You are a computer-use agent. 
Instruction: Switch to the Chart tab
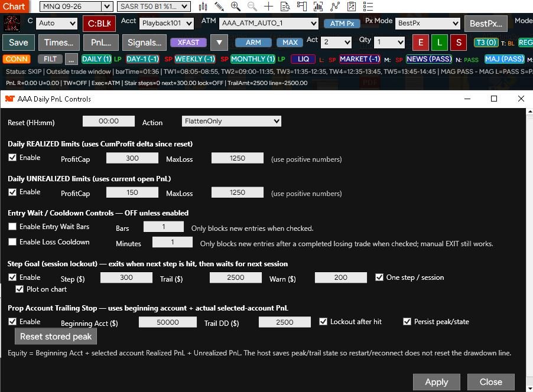(x=14, y=6)
